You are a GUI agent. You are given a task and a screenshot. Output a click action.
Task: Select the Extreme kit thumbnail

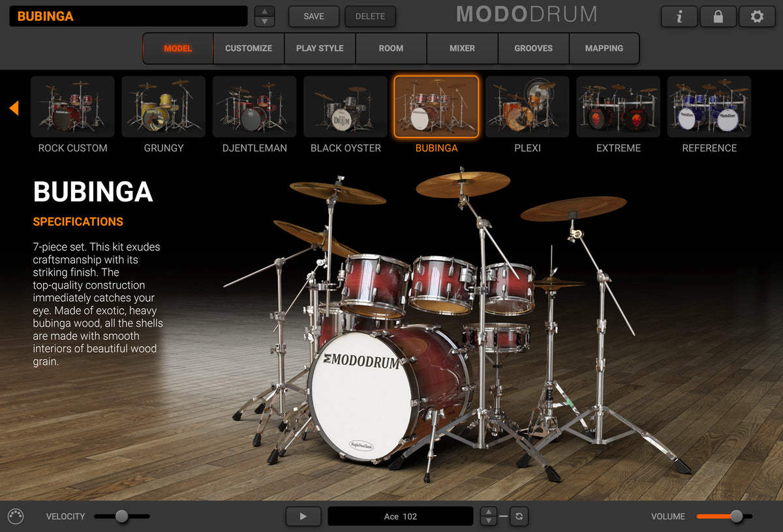[618, 107]
